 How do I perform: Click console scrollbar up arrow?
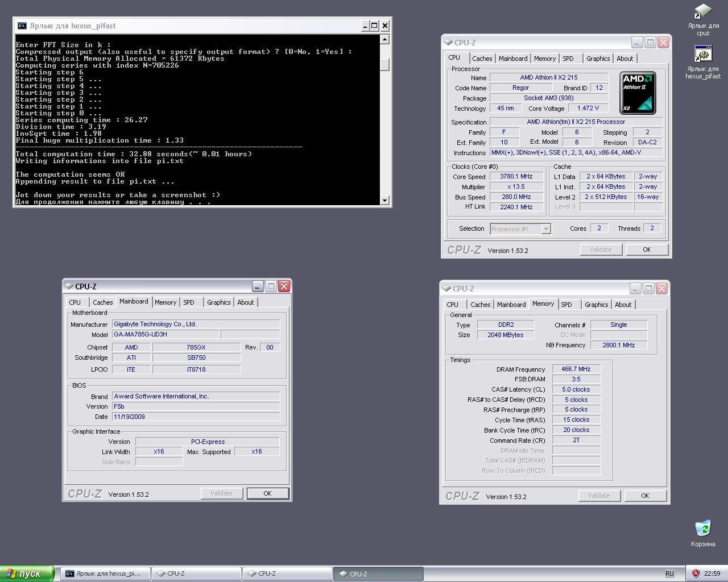[x=385, y=39]
